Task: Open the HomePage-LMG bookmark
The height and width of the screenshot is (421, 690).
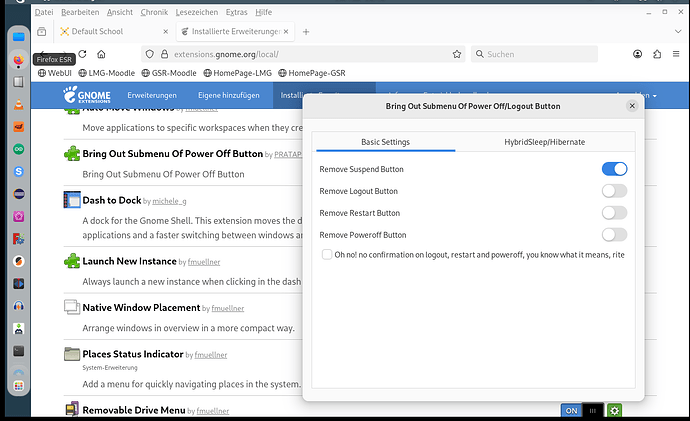Action: click(238, 73)
